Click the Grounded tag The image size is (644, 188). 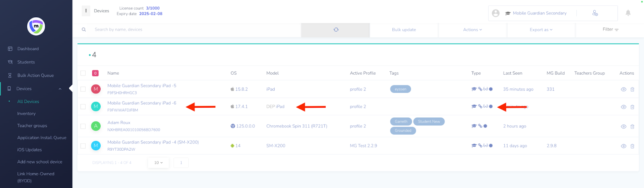tap(403, 131)
